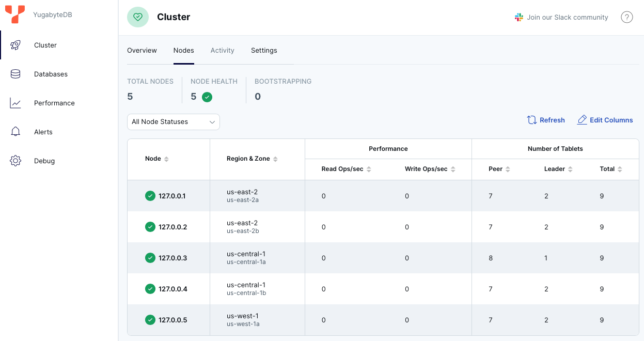Image resolution: width=644 pixels, height=341 pixels.
Task: Open Alerts via the bell icon
Action: pyautogui.click(x=15, y=132)
